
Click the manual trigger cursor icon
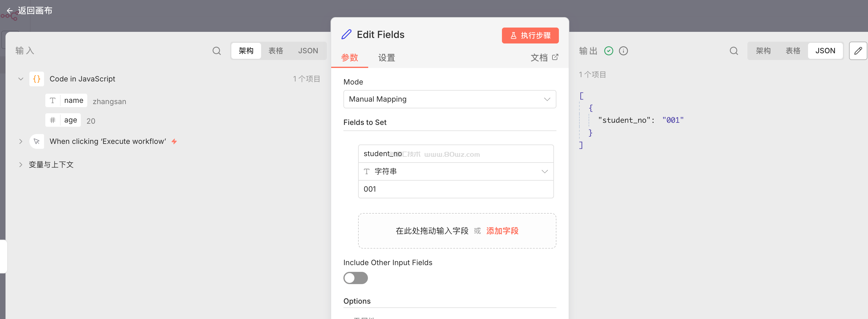[37, 141]
